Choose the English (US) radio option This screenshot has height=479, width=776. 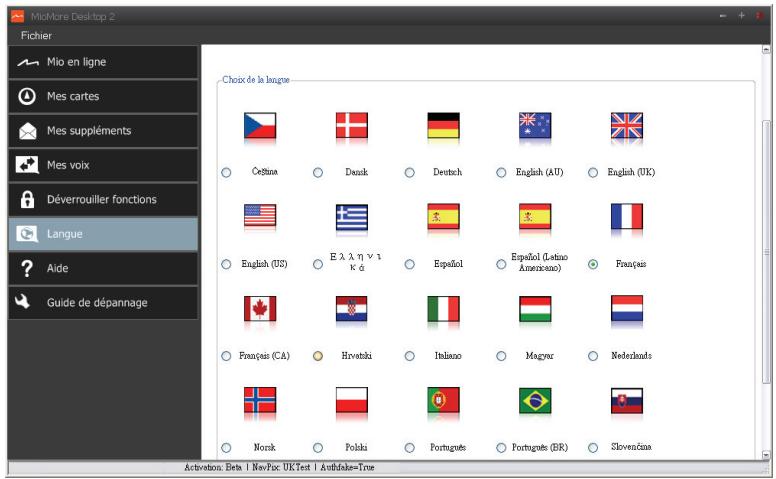coord(226,265)
